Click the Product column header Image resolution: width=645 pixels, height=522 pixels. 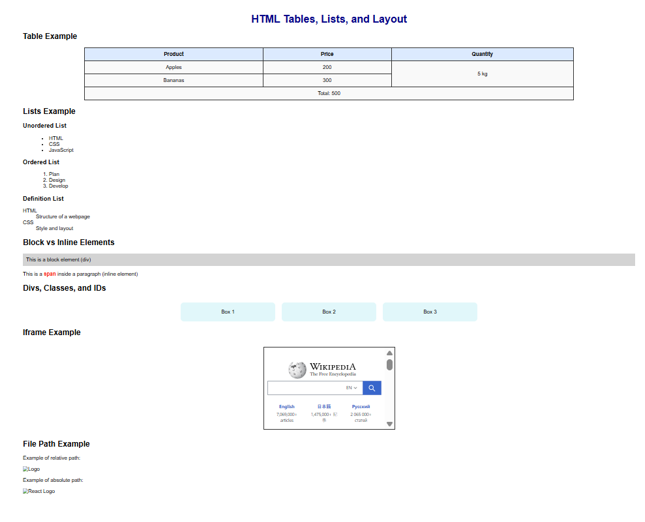[x=174, y=54]
